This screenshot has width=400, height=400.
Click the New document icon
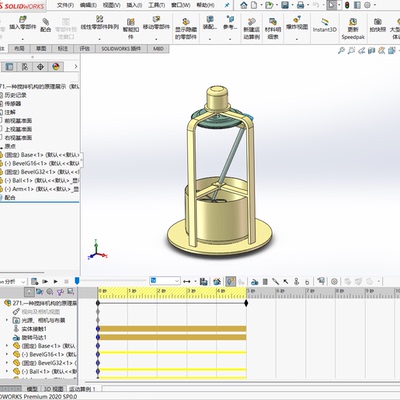254,5
